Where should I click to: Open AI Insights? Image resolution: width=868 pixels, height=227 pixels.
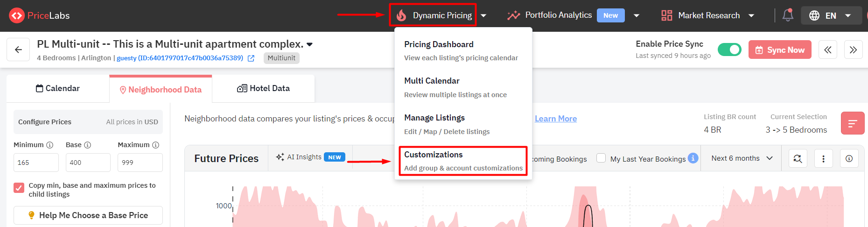point(310,157)
